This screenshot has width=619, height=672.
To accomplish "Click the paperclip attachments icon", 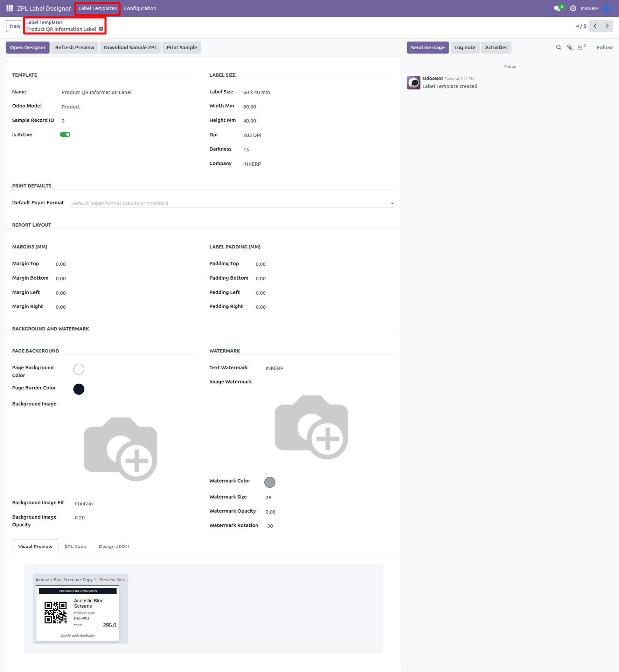I will [570, 48].
